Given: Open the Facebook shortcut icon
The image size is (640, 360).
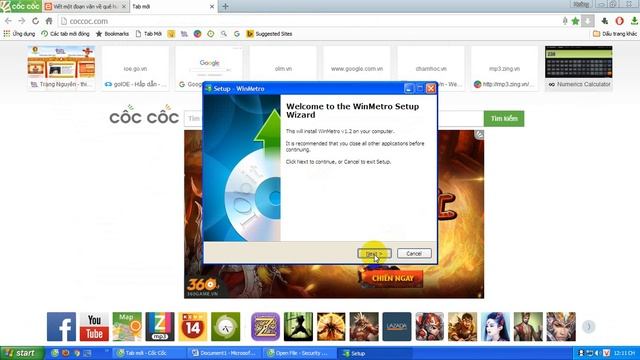Looking at the screenshot, I should pyautogui.click(x=61, y=327).
